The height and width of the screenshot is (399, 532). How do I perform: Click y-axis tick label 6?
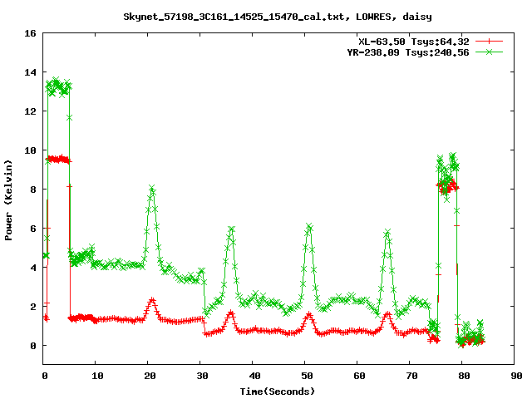tap(33, 229)
